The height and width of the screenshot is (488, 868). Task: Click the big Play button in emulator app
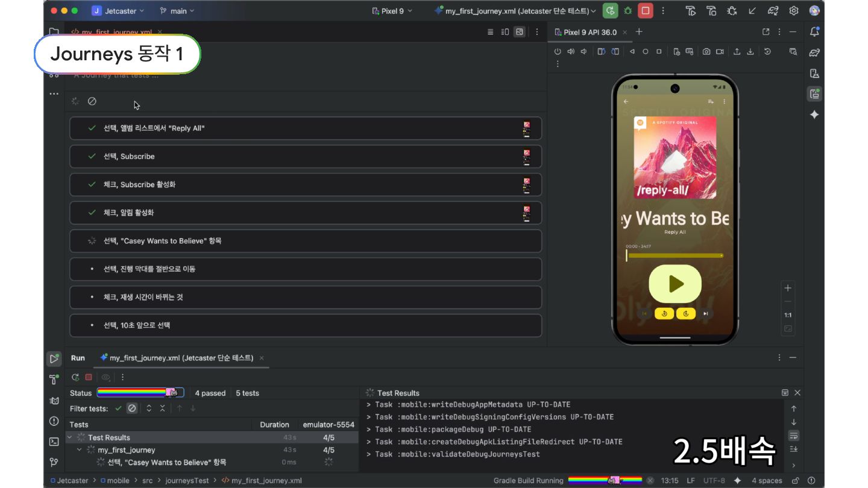(x=675, y=284)
